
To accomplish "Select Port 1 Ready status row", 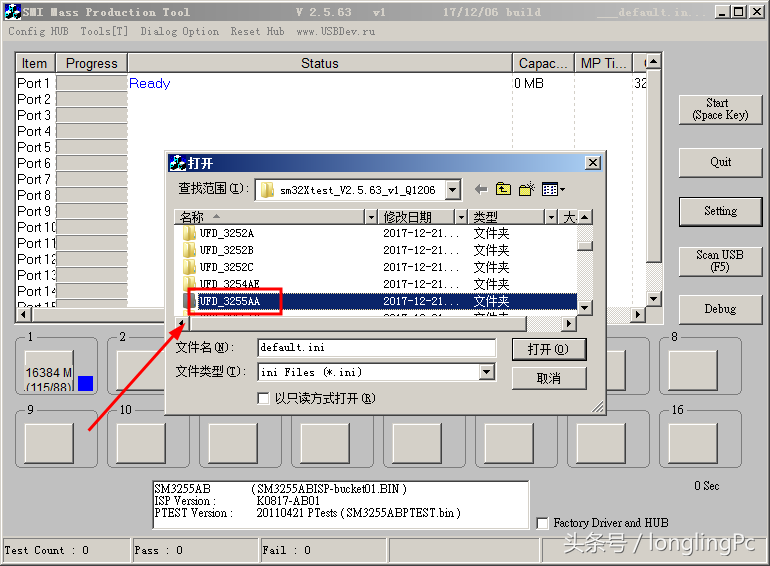I will 331,83.
